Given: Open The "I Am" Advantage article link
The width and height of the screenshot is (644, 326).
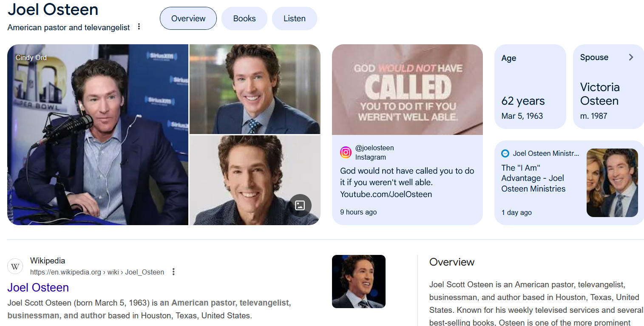Looking at the screenshot, I should pyautogui.click(x=533, y=178).
